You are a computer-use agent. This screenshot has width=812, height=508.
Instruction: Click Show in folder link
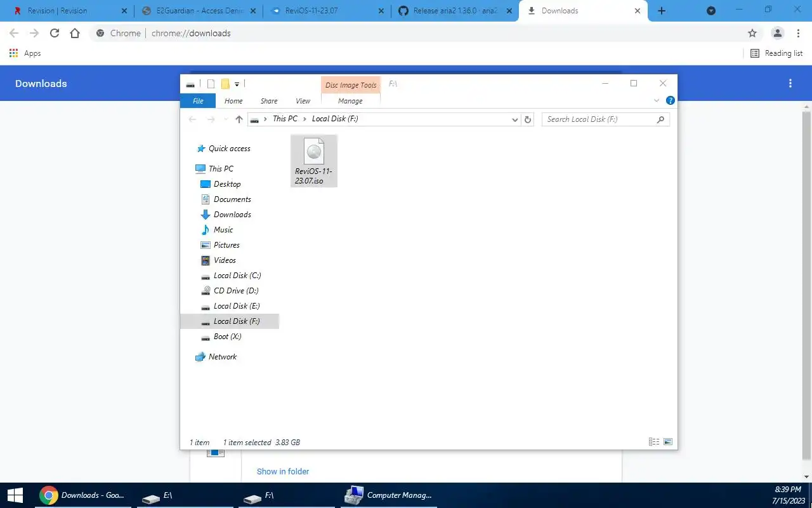coord(283,471)
